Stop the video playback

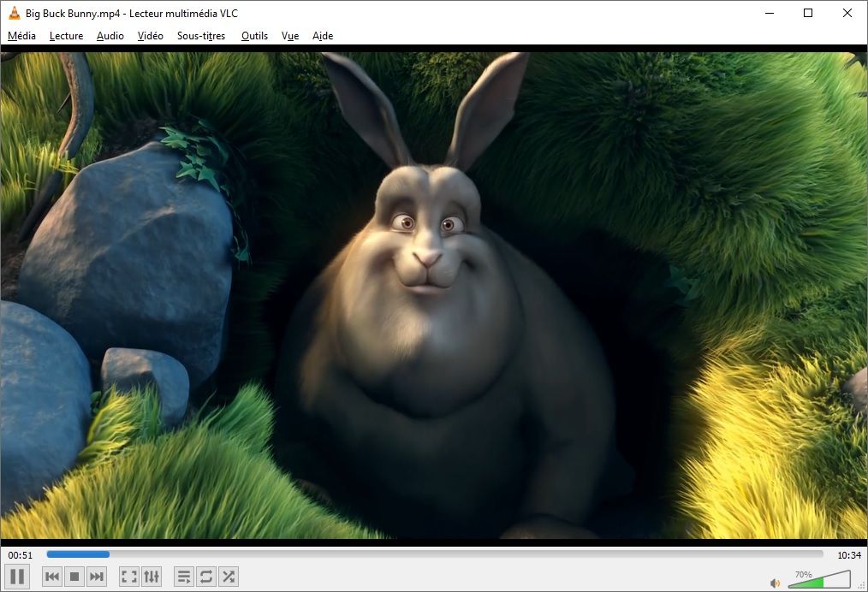74,577
